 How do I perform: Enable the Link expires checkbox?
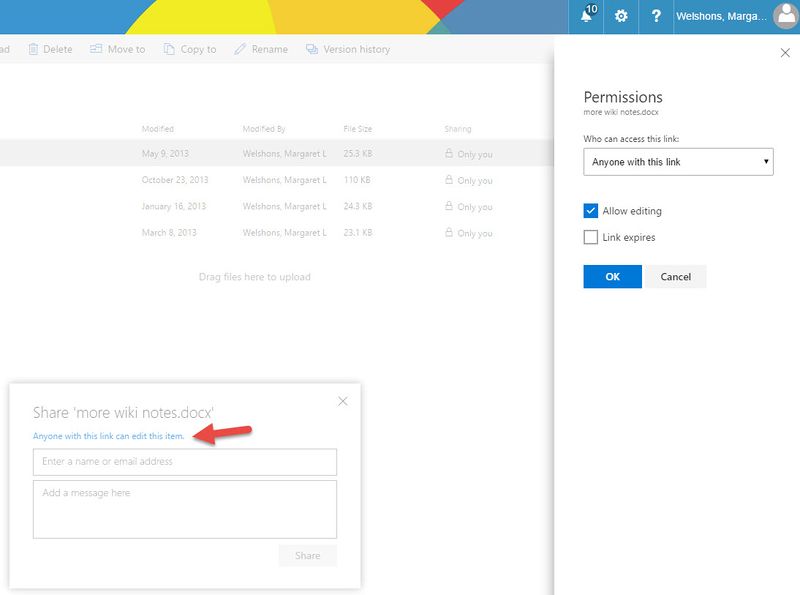[591, 237]
